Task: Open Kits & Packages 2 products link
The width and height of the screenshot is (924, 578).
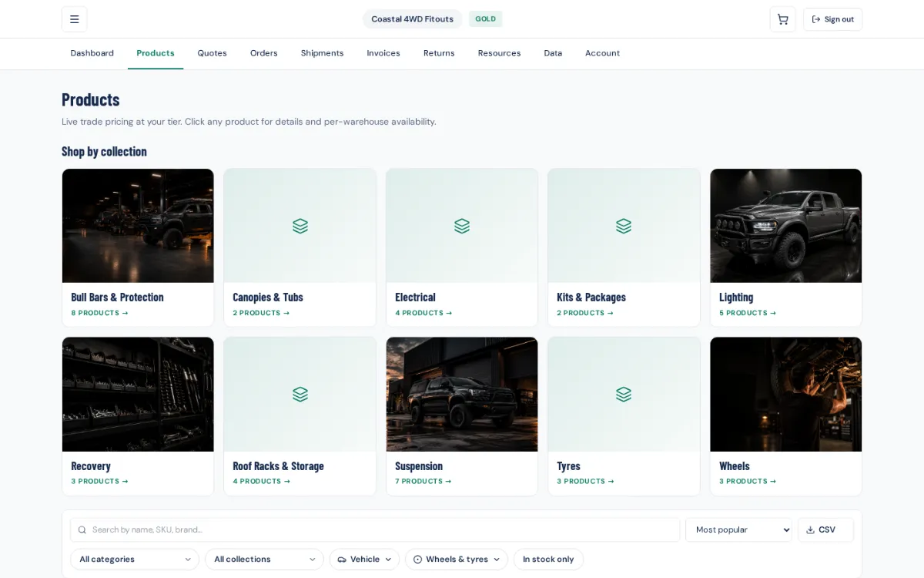Action: tap(586, 313)
